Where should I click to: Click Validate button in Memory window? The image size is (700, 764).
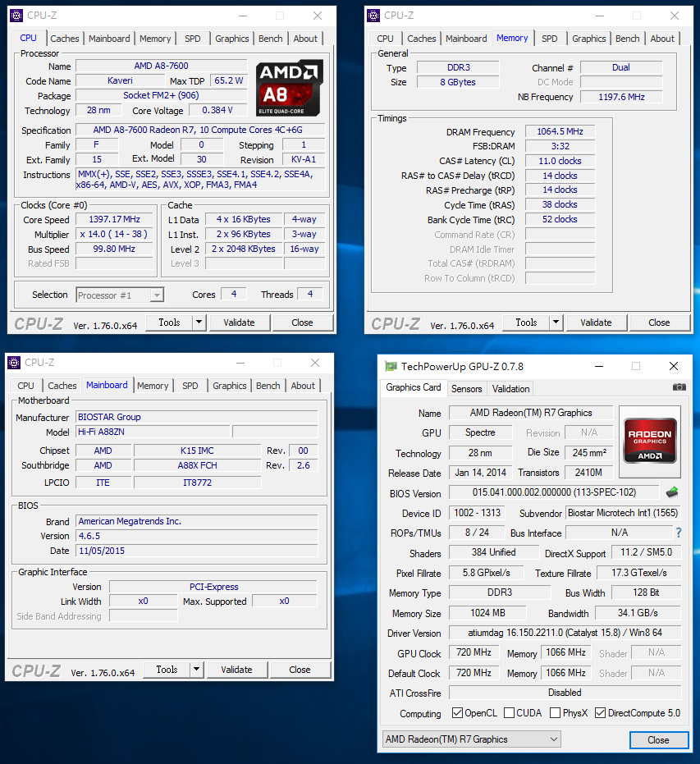point(596,323)
